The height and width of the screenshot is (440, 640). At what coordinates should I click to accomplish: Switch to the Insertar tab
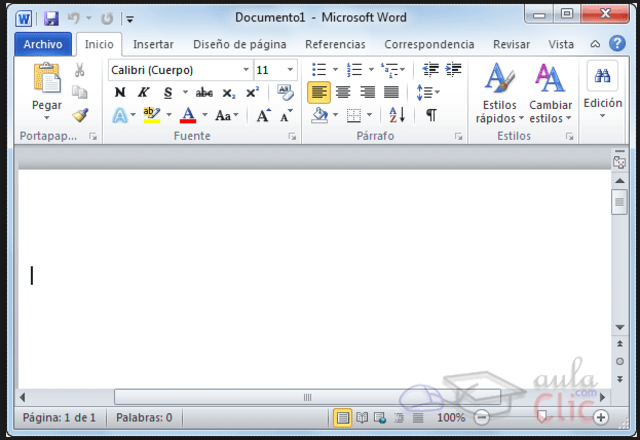[x=153, y=44]
